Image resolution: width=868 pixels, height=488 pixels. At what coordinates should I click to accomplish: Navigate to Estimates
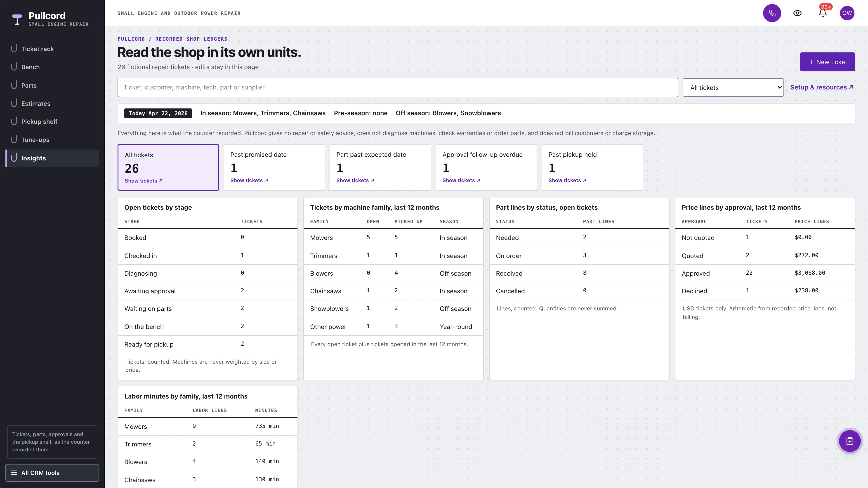pos(52,103)
